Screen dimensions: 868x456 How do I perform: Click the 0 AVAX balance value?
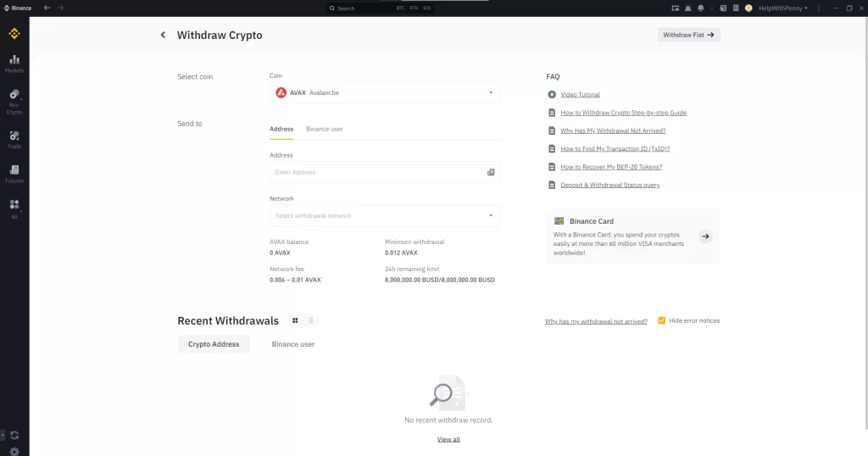click(280, 253)
